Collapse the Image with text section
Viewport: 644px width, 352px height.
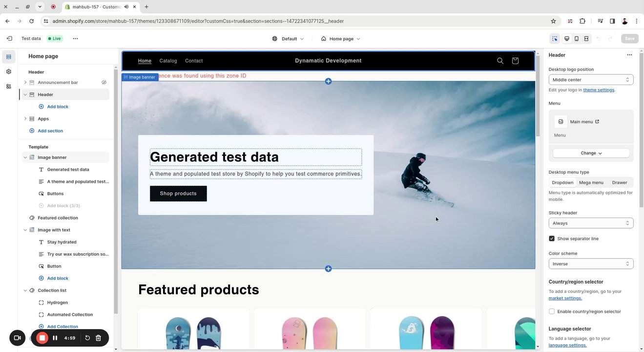25,230
